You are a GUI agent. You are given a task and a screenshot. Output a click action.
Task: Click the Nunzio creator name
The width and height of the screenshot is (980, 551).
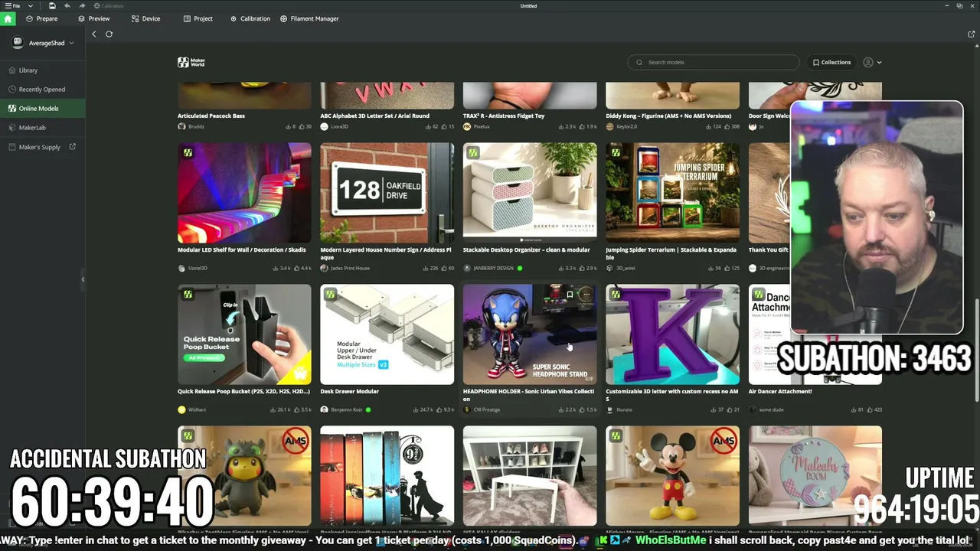point(624,409)
